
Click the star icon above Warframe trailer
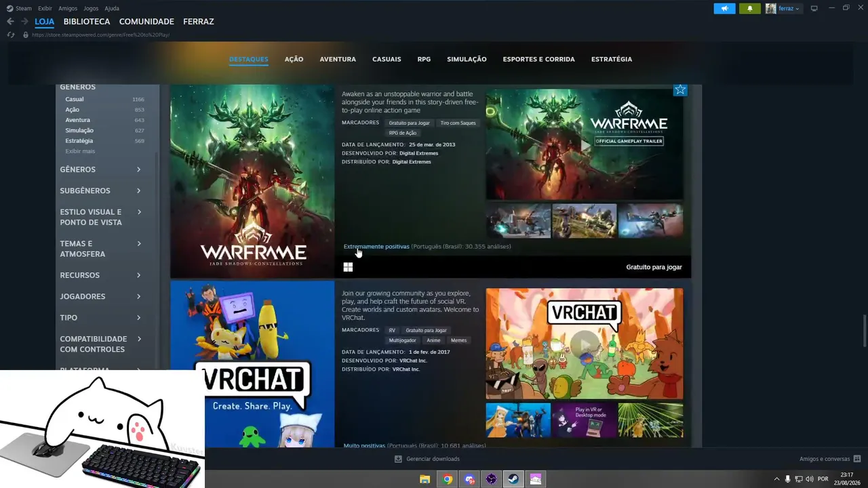680,89
